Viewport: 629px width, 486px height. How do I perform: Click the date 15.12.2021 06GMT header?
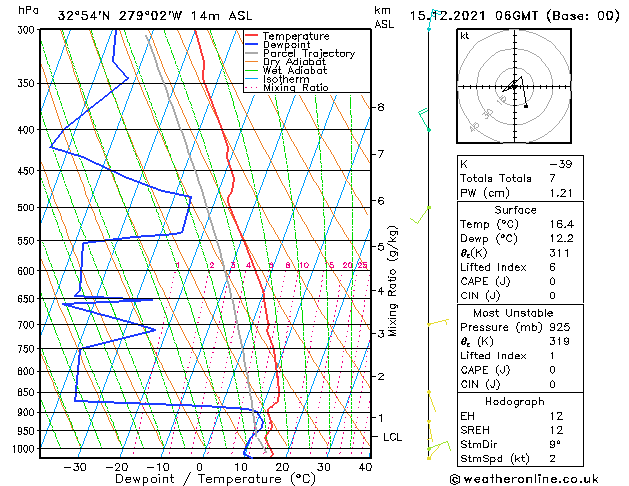pos(473,16)
